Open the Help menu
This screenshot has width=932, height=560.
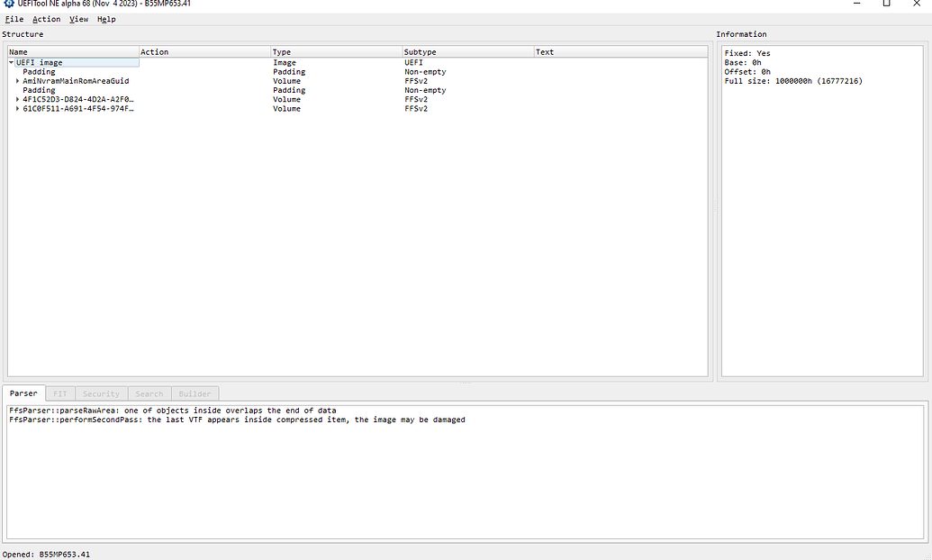click(x=105, y=18)
